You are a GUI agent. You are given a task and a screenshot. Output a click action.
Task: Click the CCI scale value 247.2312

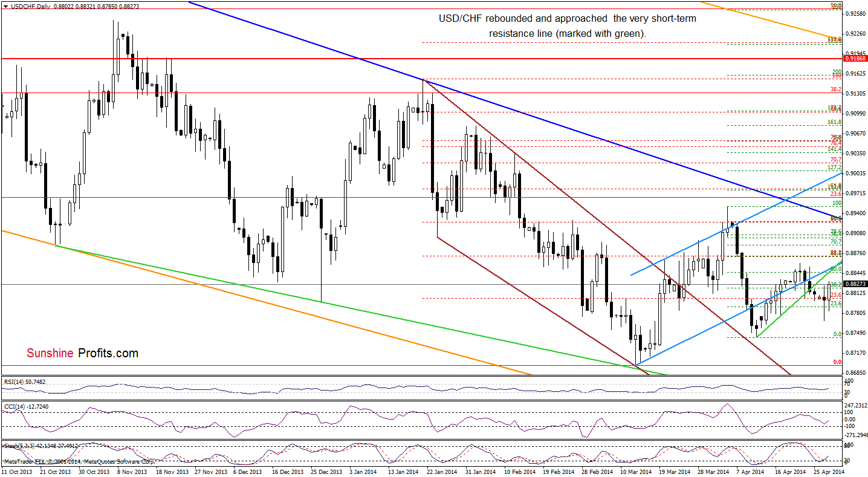[x=855, y=405]
